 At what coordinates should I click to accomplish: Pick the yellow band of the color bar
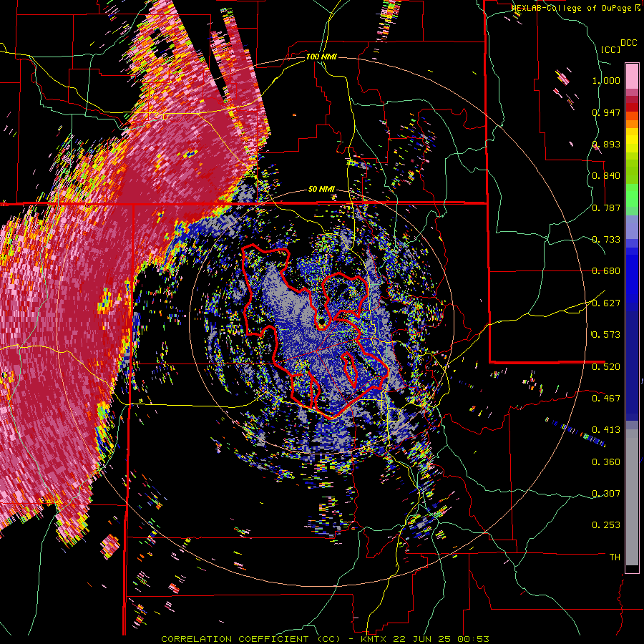click(x=632, y=141)
